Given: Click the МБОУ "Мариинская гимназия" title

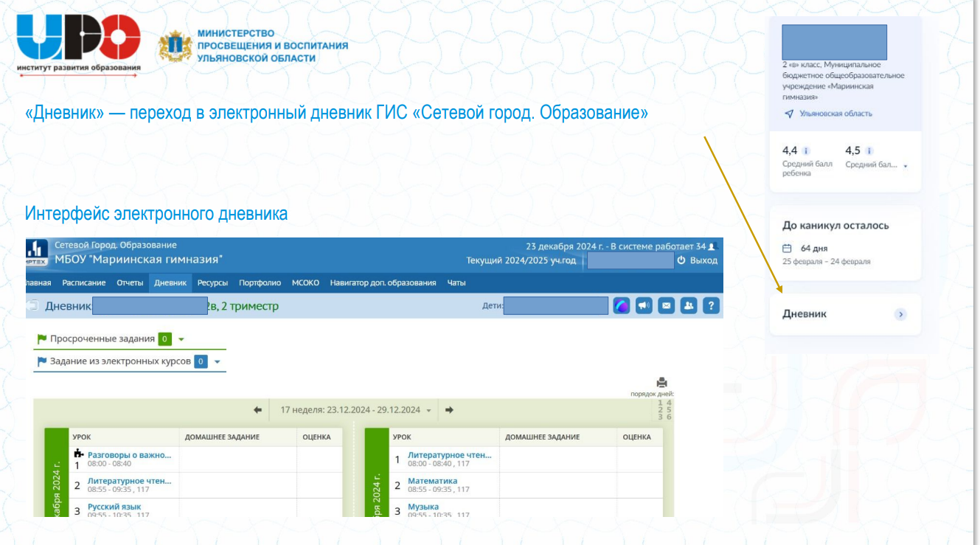Looking at the screenshot, I should (x=139, y=260).
